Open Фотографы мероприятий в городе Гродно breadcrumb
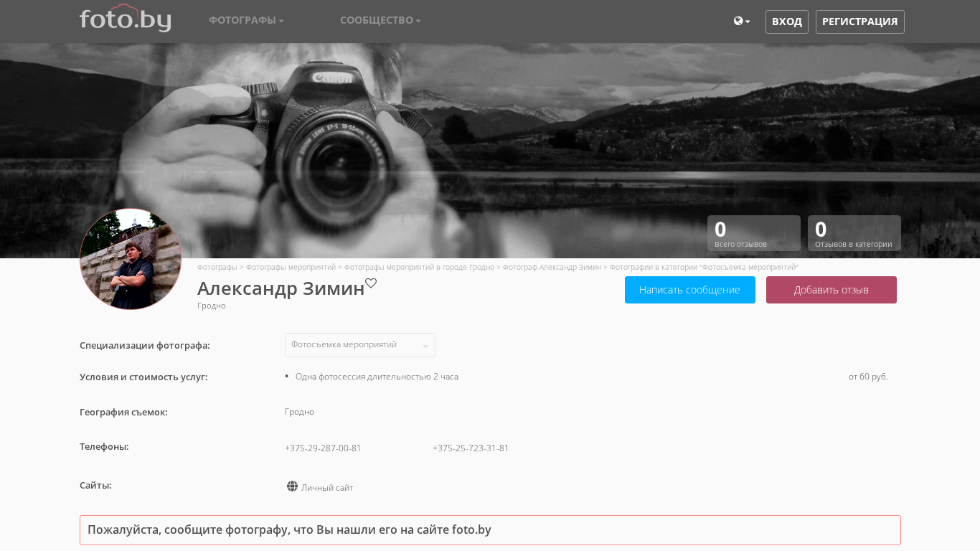Viewport: 980px width, 551px height. pyautogui.click(x=419, y=267)
